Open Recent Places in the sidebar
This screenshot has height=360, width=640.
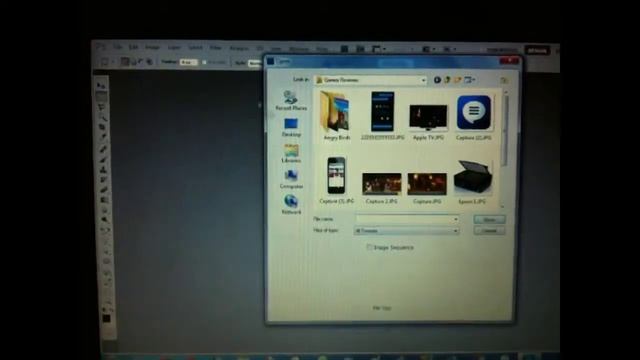click(x=291, y=100)
